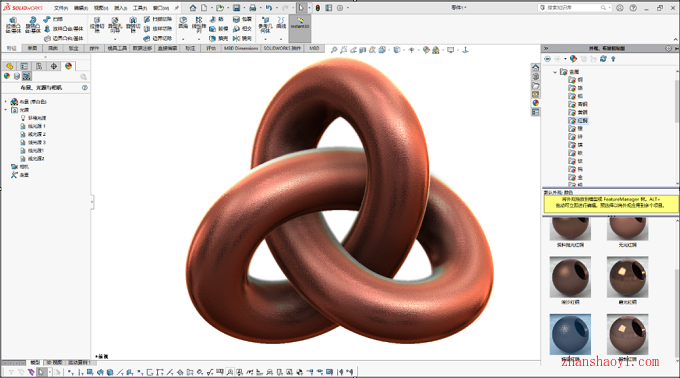Open the DimXpertManager crosshair tab
Image resolution: width=680 pixels, height=378 pixels.
click(x=54, y=66)
